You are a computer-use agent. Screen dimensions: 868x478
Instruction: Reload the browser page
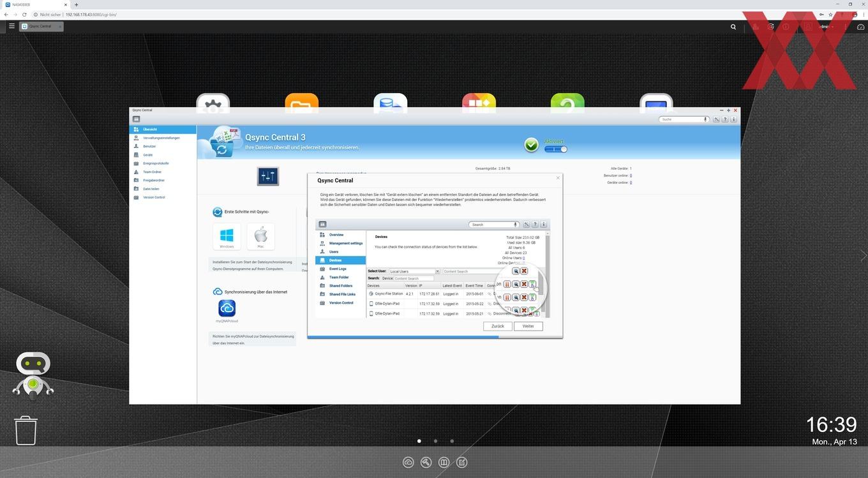click(x=24, y=14)
